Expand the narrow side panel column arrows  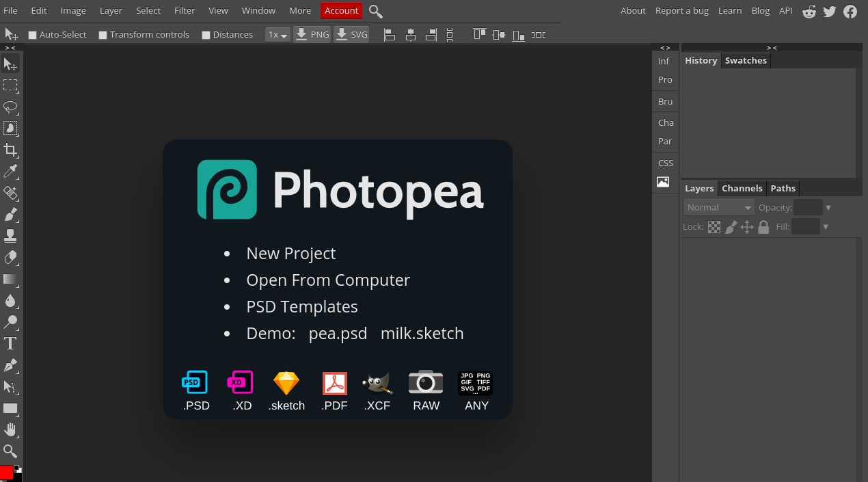click(x=665, y=48)
